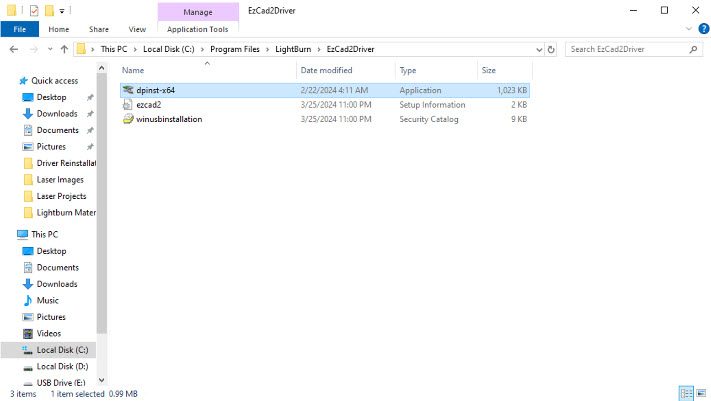Click the 1,023 KB size cell
Image resolution: width=711 pixels, height=401 pixels.
click(512, 90)
